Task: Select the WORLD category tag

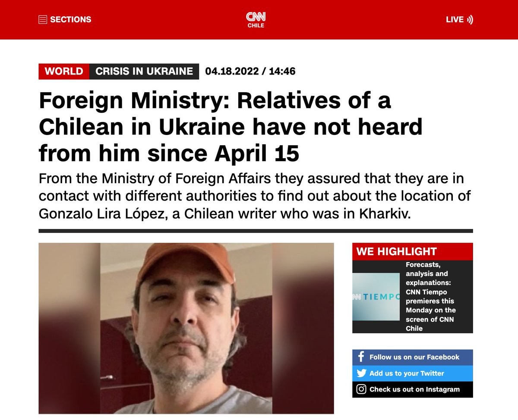Action: point(64,71)
